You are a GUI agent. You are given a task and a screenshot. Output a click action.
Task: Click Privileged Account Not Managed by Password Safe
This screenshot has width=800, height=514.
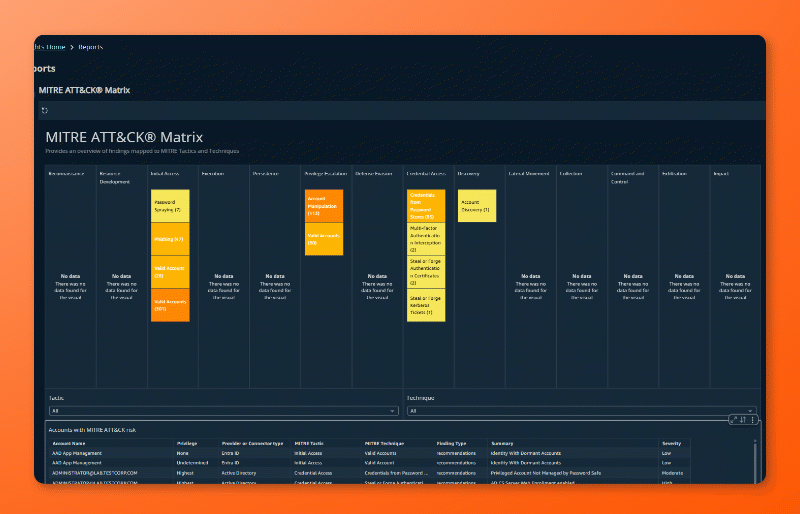[546, 473]
